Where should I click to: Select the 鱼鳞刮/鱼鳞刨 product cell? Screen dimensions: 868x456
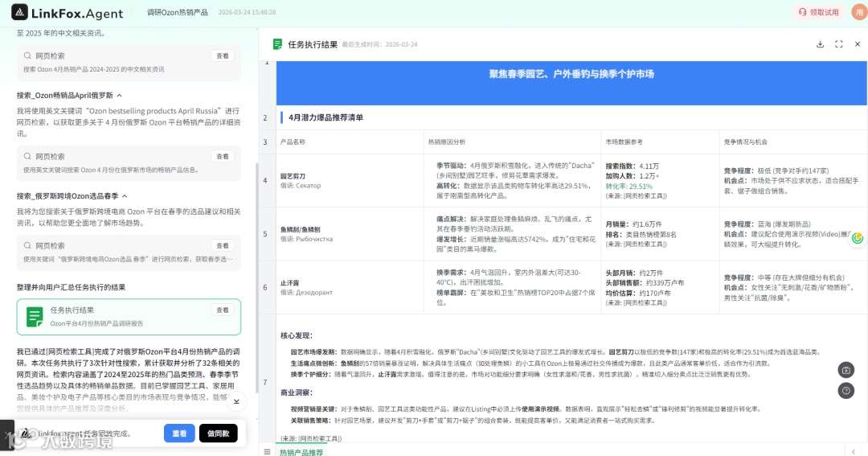coord(350,234)
